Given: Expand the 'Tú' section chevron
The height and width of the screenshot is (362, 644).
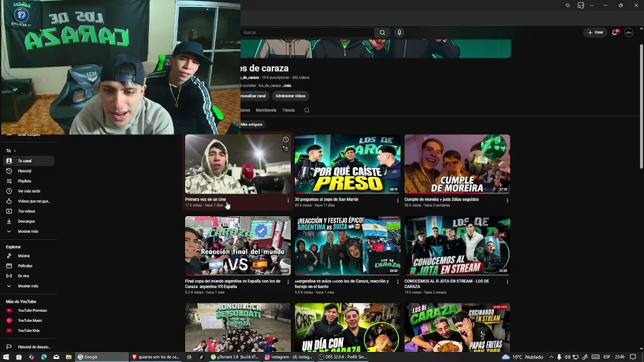Looking at the screenshot, I should 15,151.
